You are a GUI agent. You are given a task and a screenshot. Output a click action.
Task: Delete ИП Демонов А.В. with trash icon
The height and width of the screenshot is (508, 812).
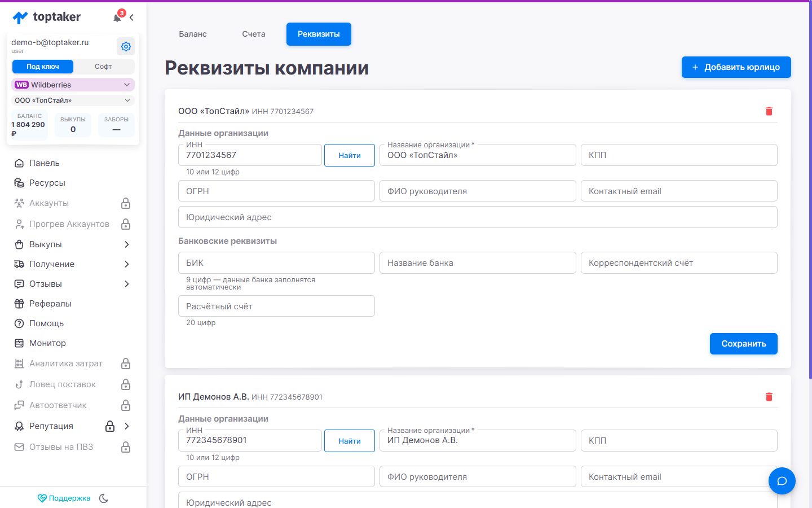[x=769, y=397]
